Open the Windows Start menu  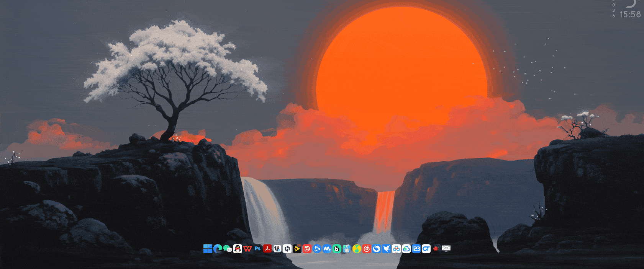208,249
